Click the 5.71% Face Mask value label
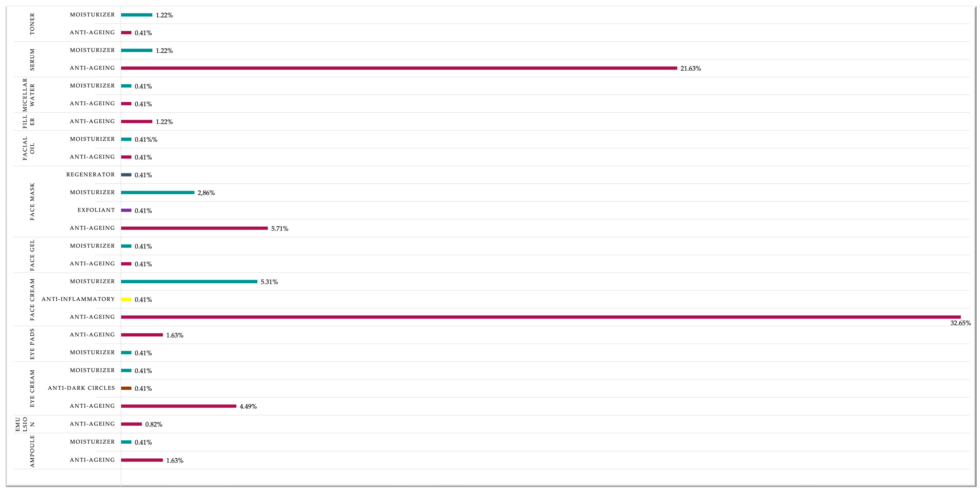Screen dimensions: 980x491 pos(280,228)
